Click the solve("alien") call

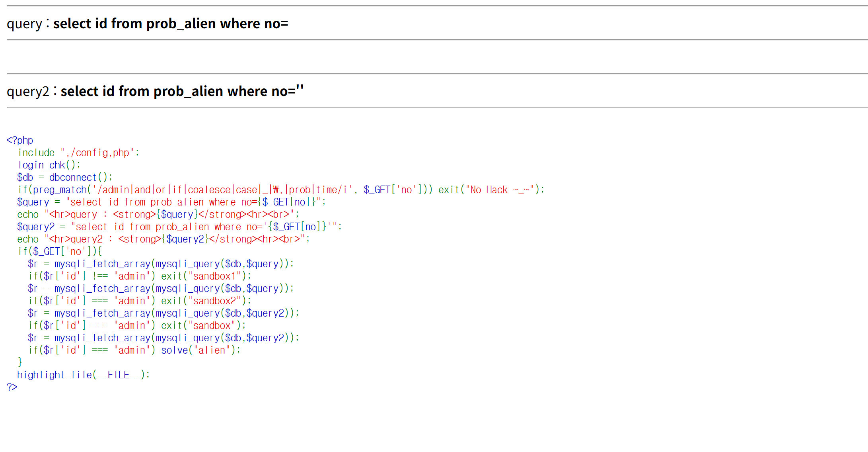coord(200,350)
